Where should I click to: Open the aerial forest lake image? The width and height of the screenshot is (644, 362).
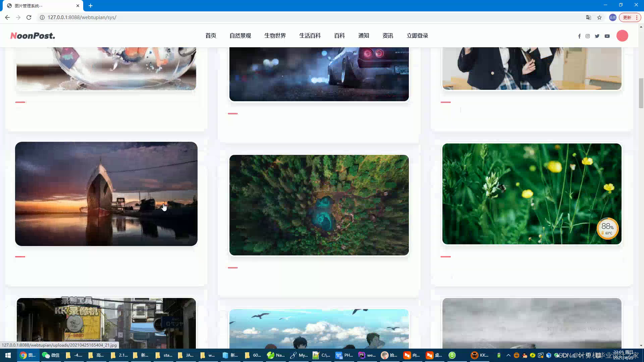click(319, 205)
